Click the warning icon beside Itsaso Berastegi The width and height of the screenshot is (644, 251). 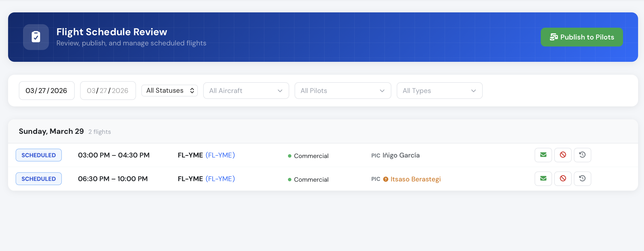(x=386, y=179)
